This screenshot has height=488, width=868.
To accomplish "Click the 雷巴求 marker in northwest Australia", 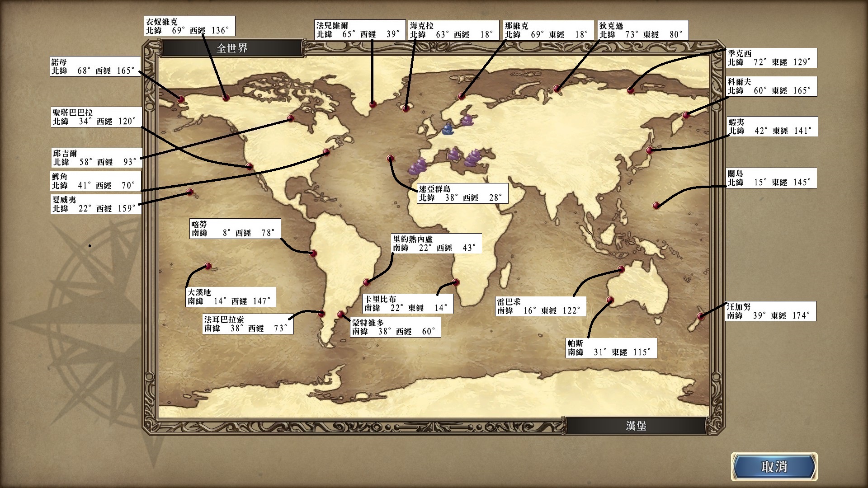I will tap(621, 270).
